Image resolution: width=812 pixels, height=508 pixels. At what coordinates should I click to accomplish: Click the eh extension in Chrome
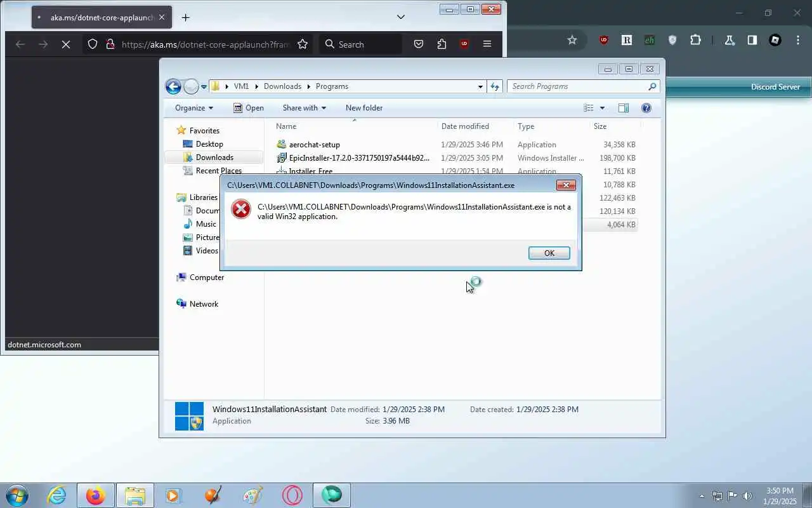click(650, 40)
